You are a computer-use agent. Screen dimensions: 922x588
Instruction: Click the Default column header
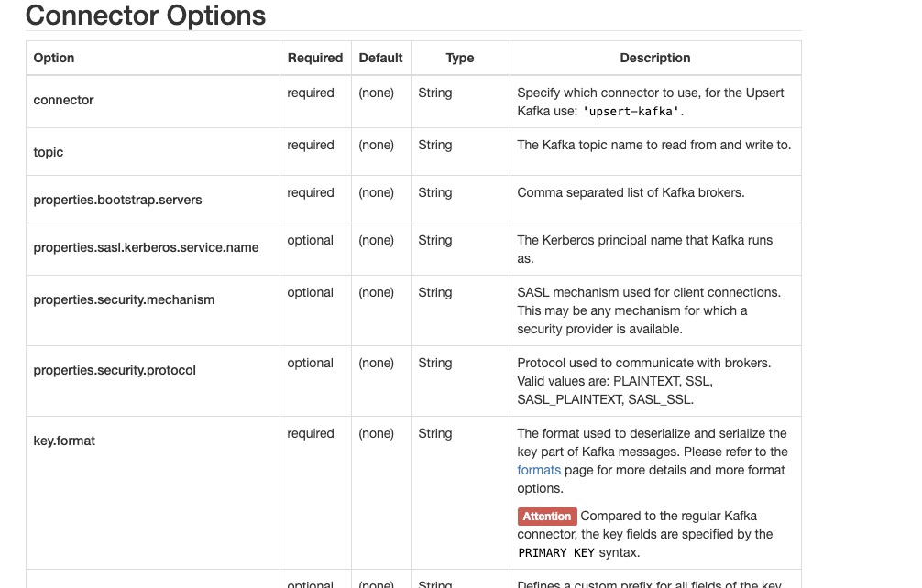click(x=380, y=58)
